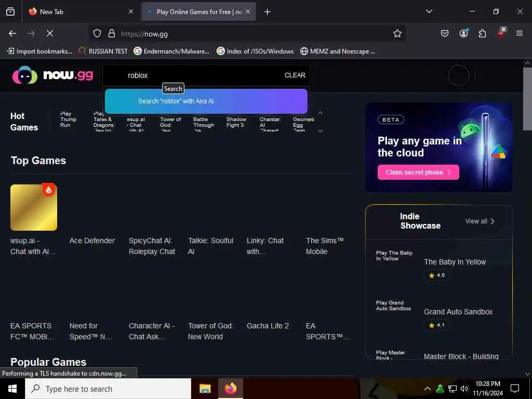532x399 pixels.
Task: Bookmark this page with the star
Action: (397, 33)
